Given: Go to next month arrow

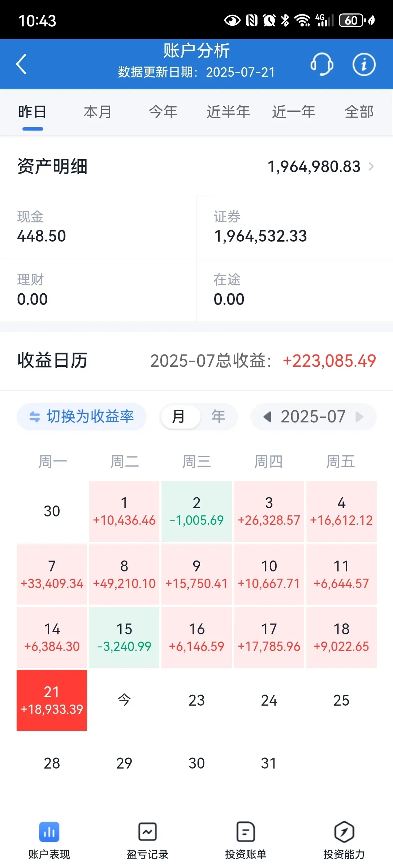Looking at the screenshot, I should click(x=359, y=417).
